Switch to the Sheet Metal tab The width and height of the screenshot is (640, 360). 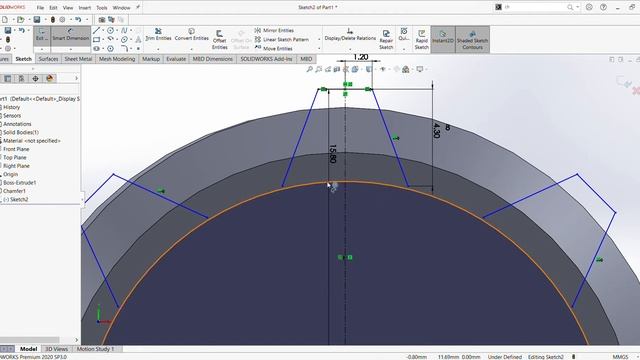(78, 59)
